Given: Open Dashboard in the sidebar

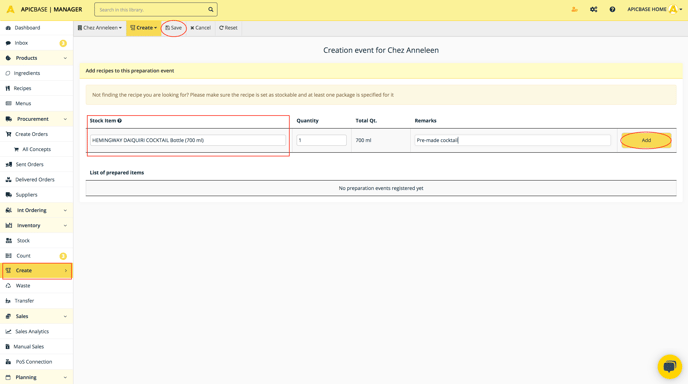Looking at the screenshot, I should click(27, 28).
